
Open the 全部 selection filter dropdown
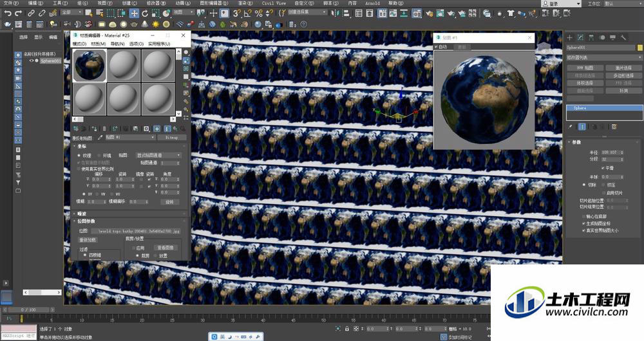71,13
